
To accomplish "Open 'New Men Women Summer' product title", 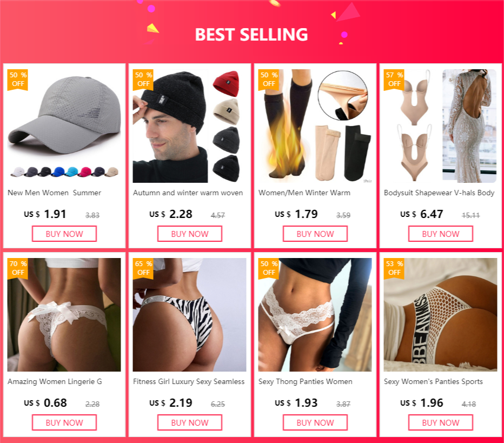I will (x=54, y=193).
